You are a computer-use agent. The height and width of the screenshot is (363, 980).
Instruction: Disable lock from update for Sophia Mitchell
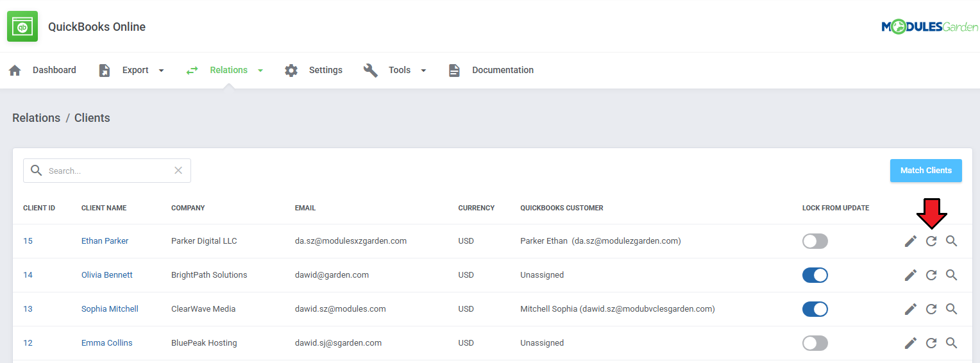(x=815, y=309)
